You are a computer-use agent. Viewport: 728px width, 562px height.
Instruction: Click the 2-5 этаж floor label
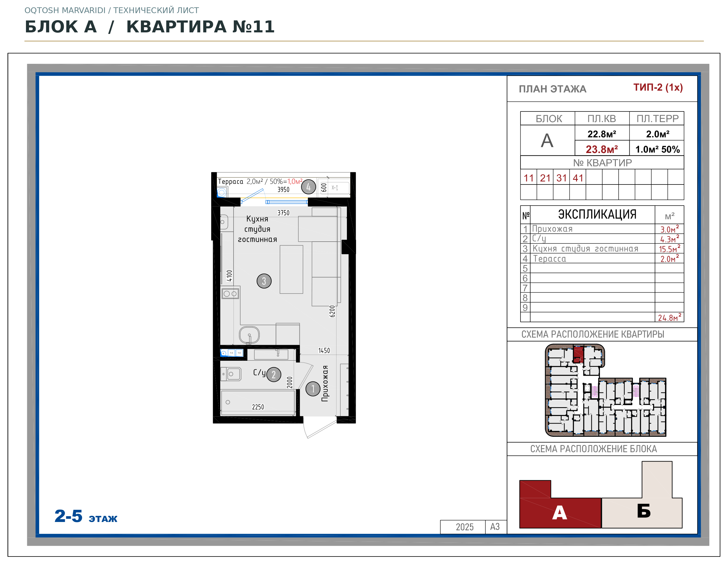coord(86,516)
